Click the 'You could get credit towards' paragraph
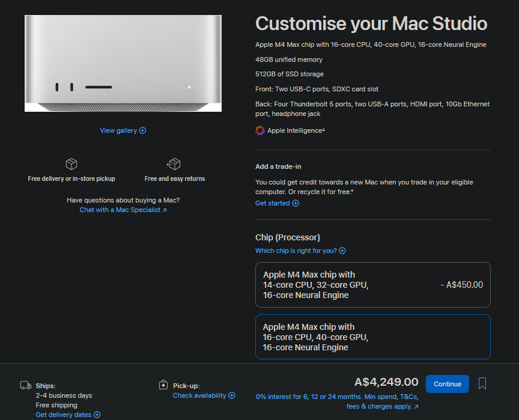 point(364,187)
